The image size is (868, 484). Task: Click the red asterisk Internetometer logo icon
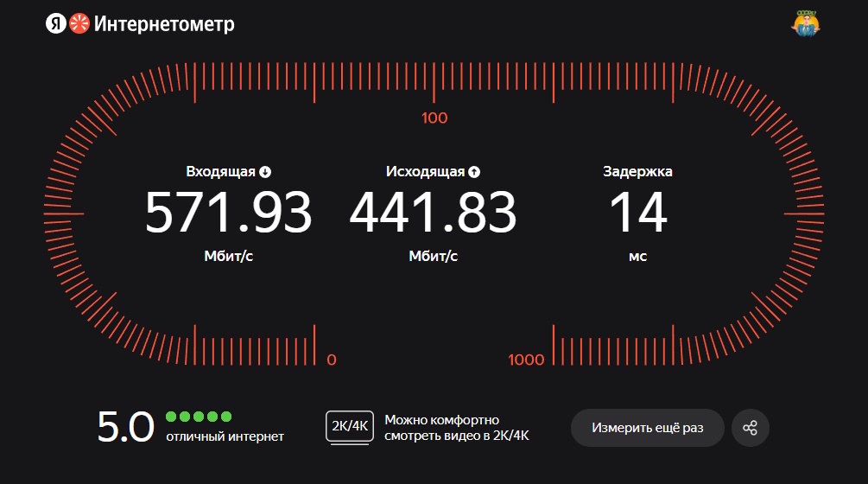coord(79,24)
